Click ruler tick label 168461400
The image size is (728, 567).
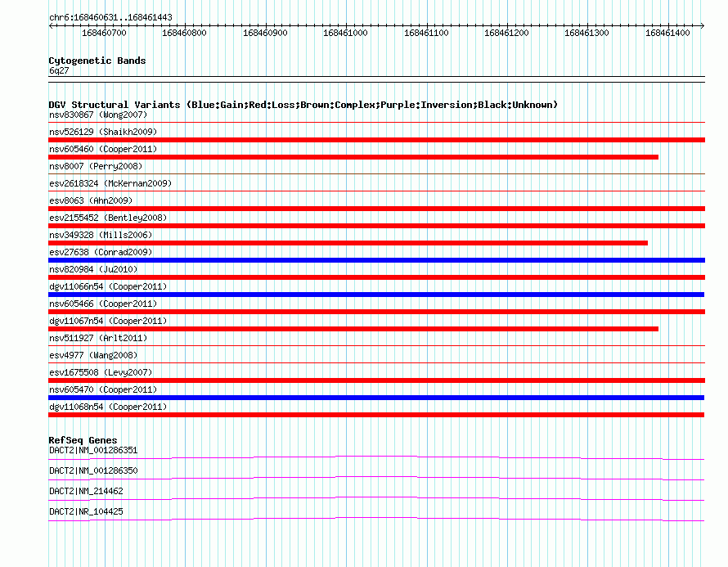[667, 33]
